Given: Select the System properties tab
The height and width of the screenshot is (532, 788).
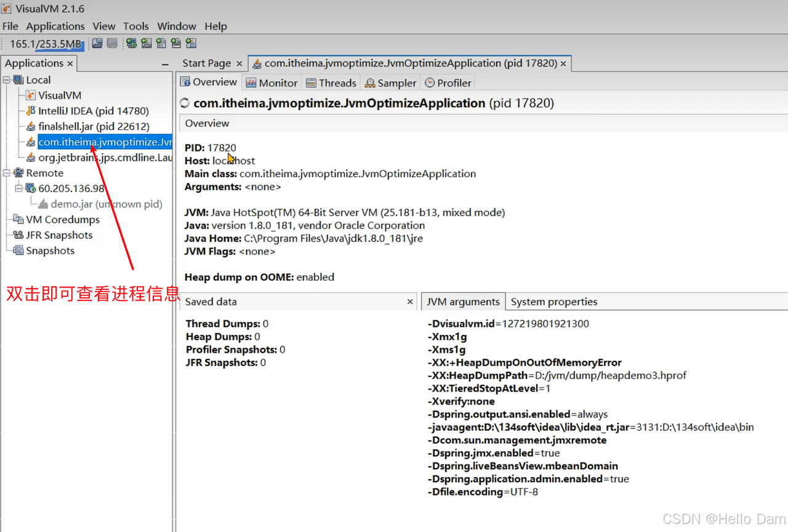Looking at the screenshot, I should tap(554, 302).
